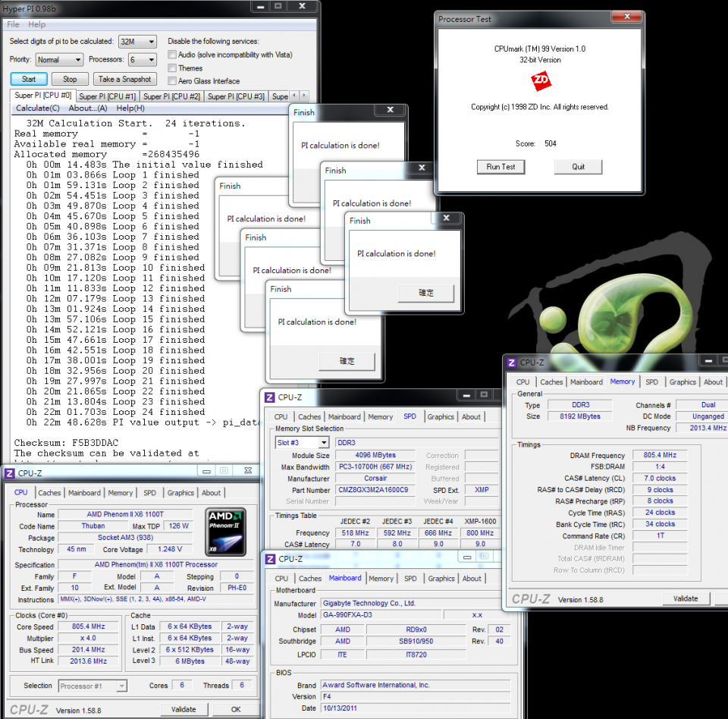Open the Calculate(C) menu in Hyper PI
728x719 pixels.
pyautogui.click(x=37, y=108)
